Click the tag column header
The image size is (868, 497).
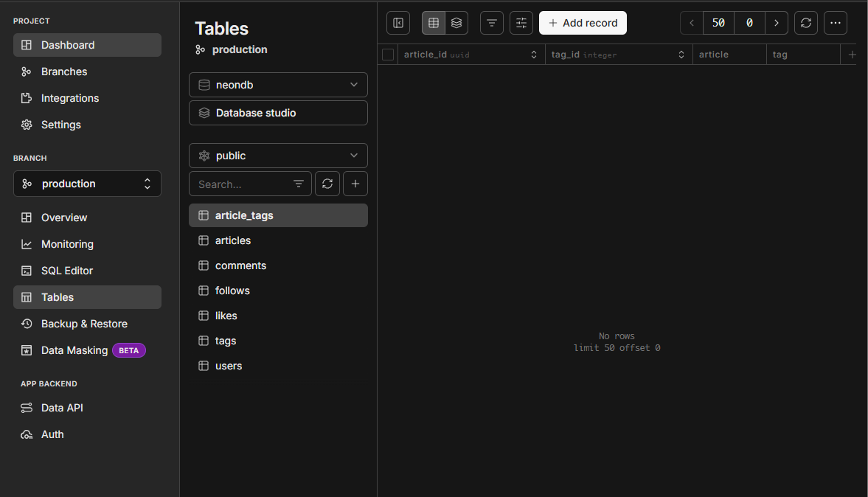tap(803, 55)
